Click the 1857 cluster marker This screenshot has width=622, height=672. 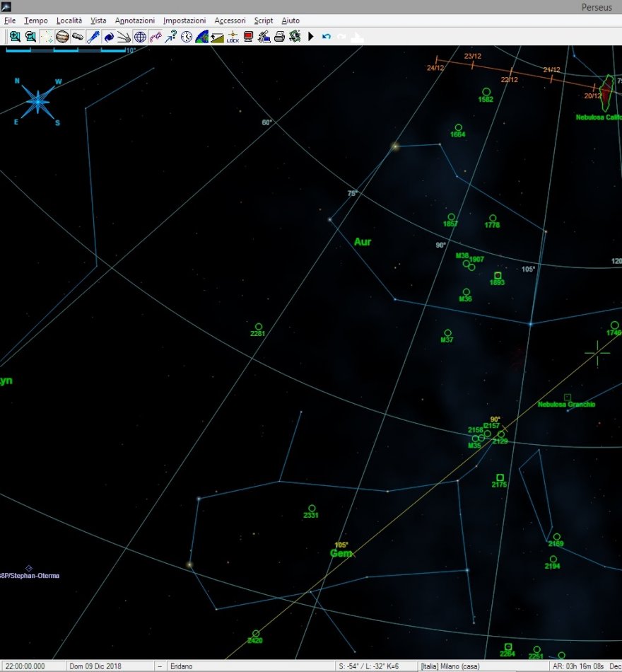click(x=451, y=217)
